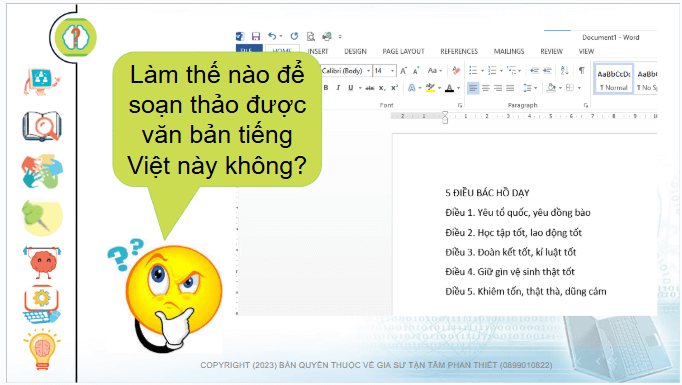Open the REFERENCES ribbon tab
This screenshot has width=682, height=385.
[459, 51]
